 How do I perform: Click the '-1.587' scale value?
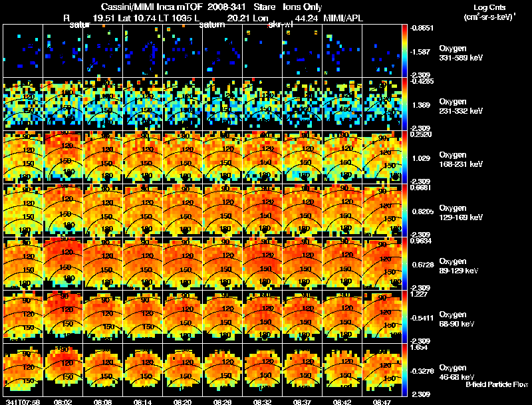point(421,52)
